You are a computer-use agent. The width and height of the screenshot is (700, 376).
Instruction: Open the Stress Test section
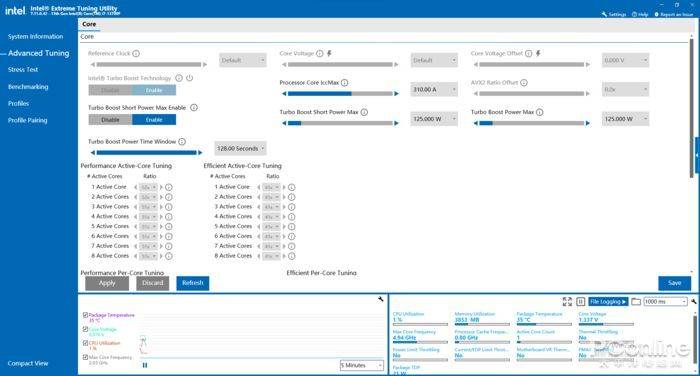coord(23,70)
